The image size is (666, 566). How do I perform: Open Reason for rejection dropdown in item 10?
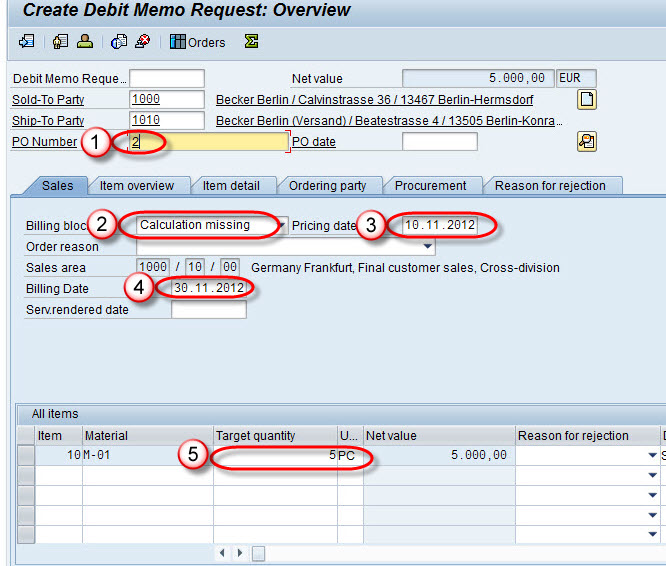click(652, 456)
